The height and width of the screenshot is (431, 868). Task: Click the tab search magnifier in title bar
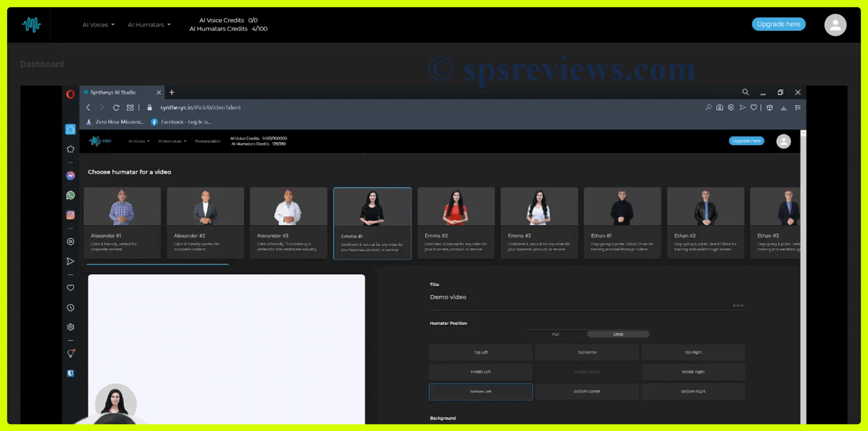745,92
